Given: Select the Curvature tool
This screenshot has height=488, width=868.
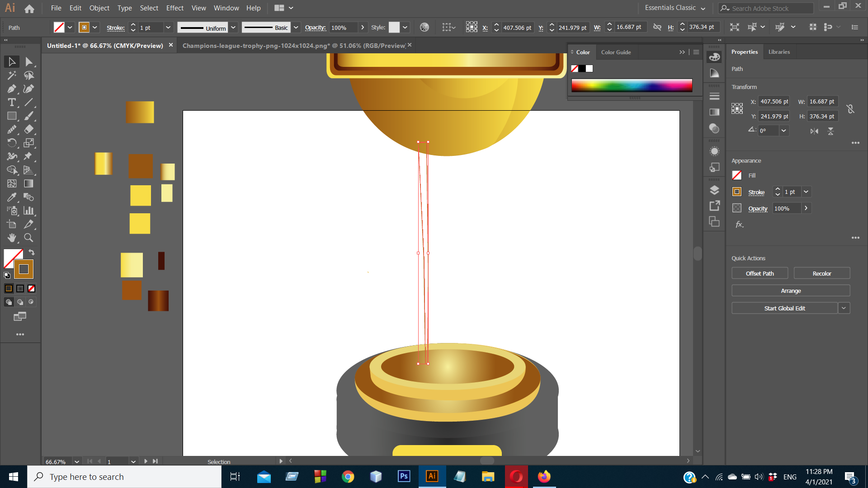Looking at the screenshot, I should pos(29,89).
